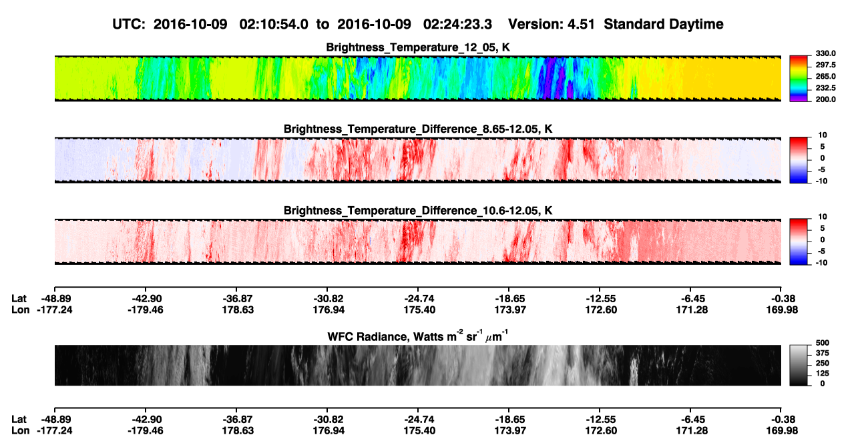The image size is (868, 445).
Task: Click the upper axis Lon label
Action: [x=21, y=310]
